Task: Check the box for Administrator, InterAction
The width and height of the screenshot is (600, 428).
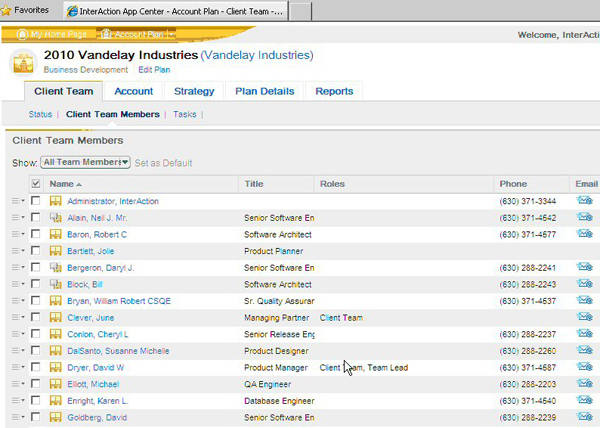Action: tap(36, 200)
